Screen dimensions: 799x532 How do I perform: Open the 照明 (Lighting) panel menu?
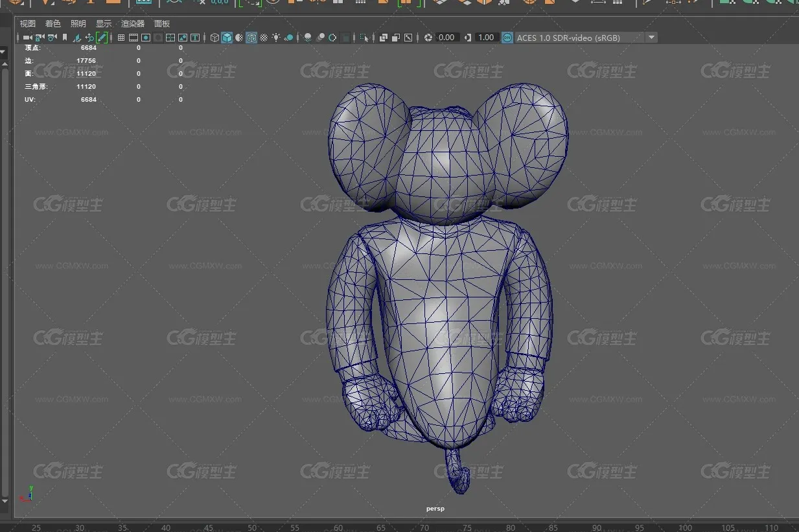(x=78, y=23)
